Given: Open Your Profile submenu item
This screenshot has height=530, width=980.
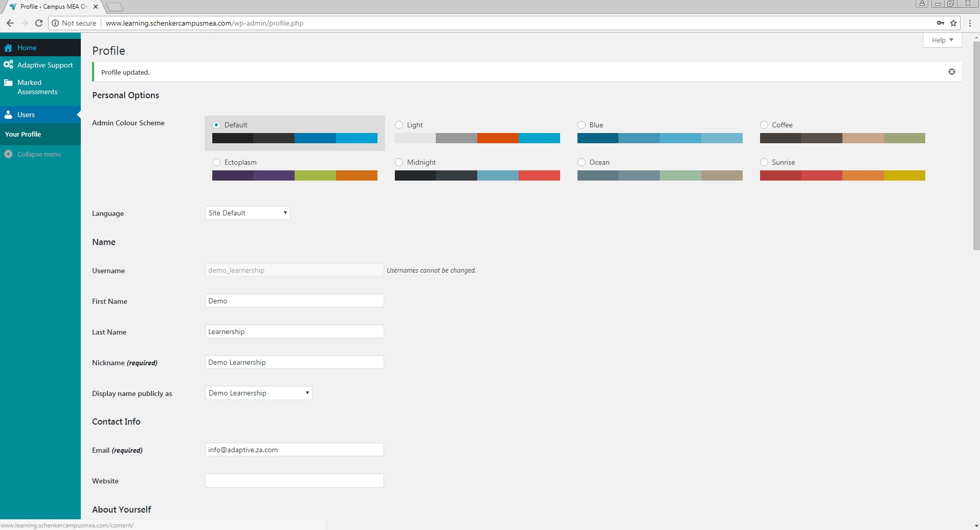Looking at the screenshot, I should [x=23, y=134].
